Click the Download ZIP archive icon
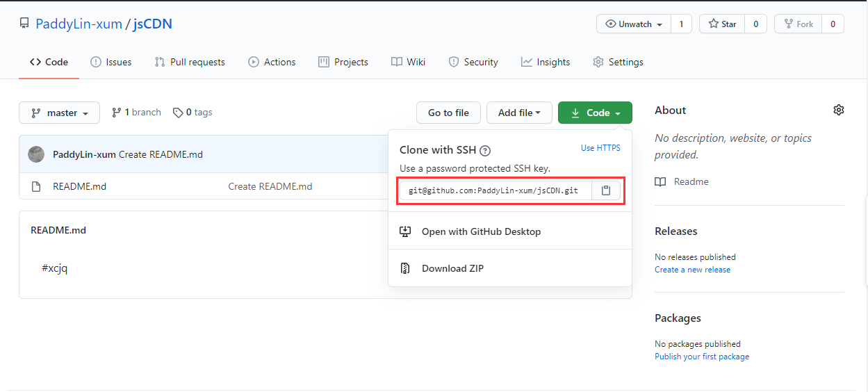Screen dimensions: 868x392 click(x=405, y=268)
